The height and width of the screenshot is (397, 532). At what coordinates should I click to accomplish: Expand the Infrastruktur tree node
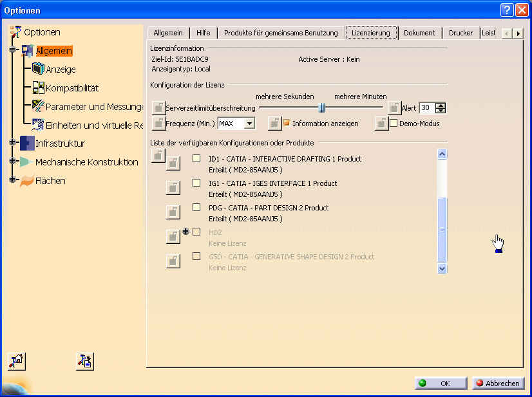(13, 142)
